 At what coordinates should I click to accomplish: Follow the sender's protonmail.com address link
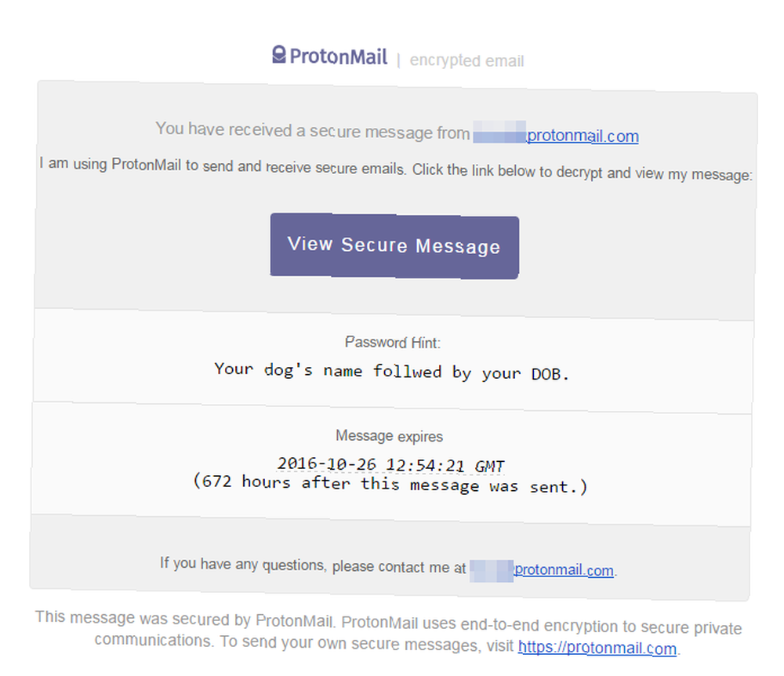point(583,136)
